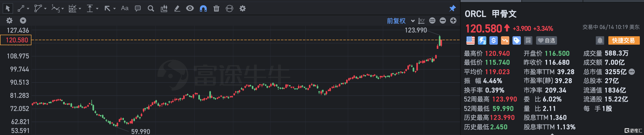Select the Fibonacci grid analysis tool
Screen dimensions: 644x135
tap(72, 9)
